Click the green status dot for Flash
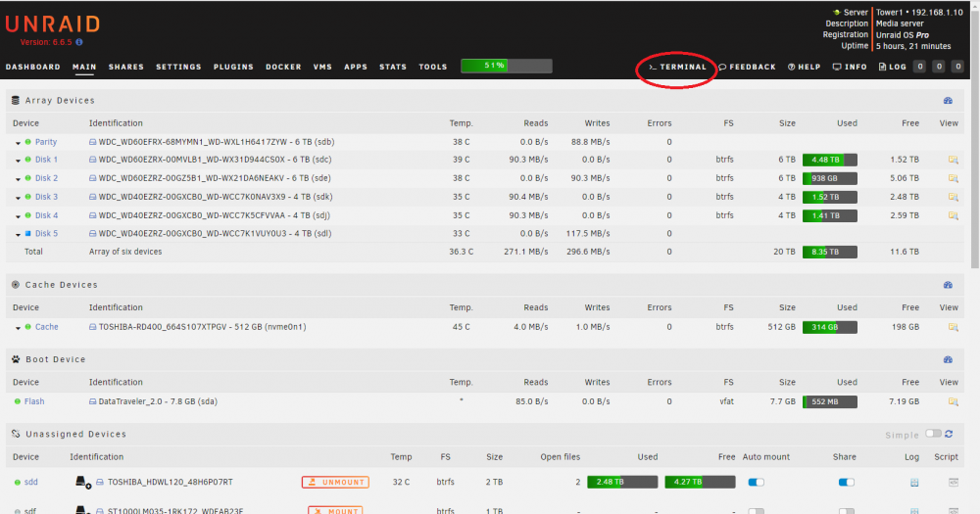The image size is (980, 514). (18, 402)
